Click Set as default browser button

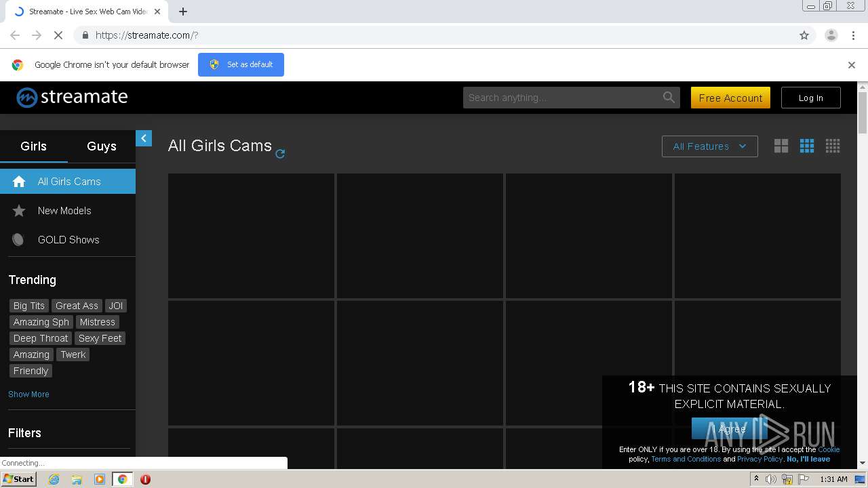pyautogui.click(x=241, y=64)
